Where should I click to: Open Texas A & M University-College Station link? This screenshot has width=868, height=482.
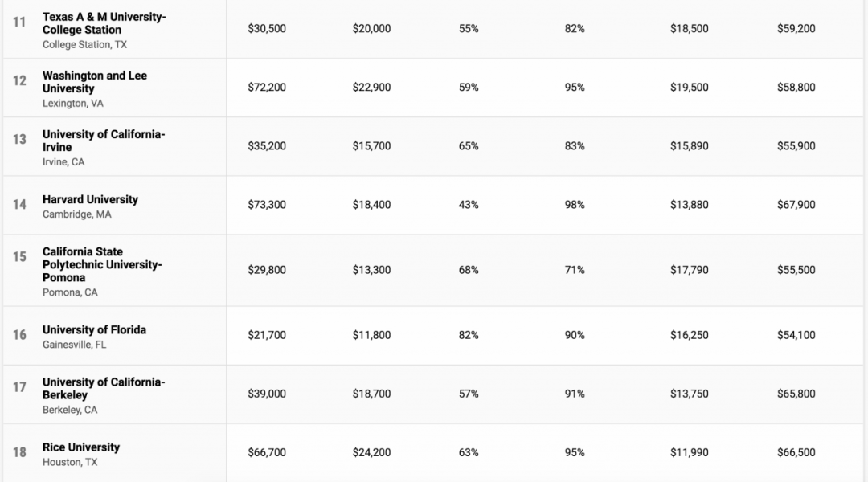point(104,23)
